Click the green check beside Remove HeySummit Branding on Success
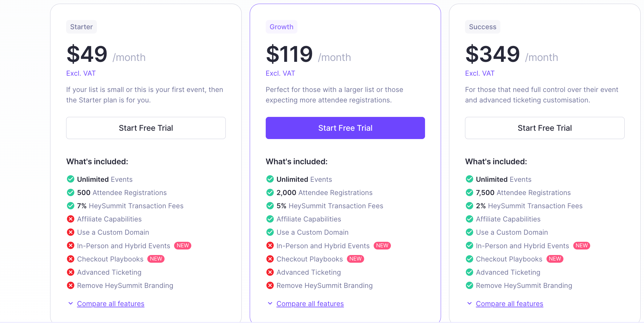The height and width of the screenshot is (323, 644). (469, 285)
